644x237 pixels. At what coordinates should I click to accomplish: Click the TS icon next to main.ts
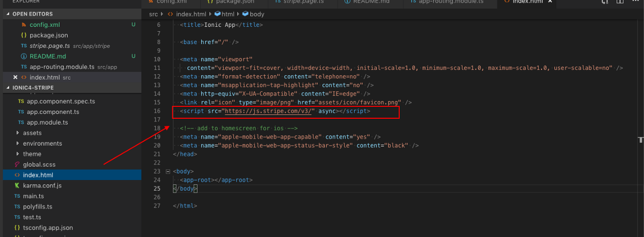click(17, 196)
